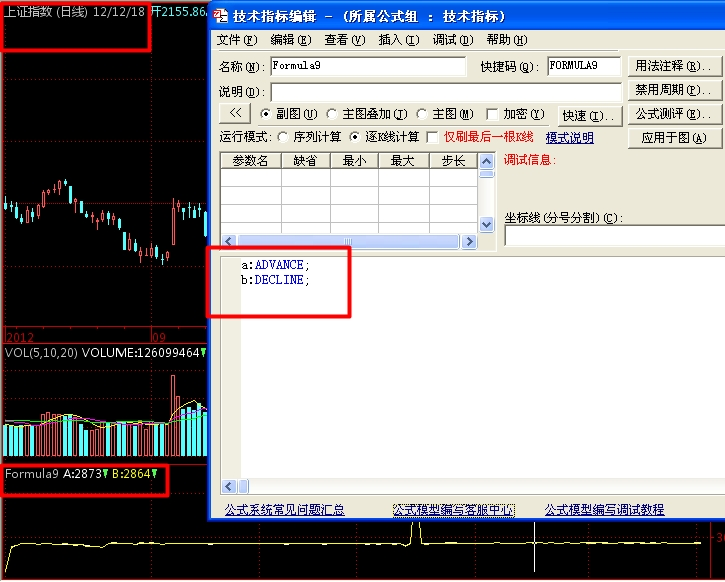Click the 快捷码 field containing FORMULA9
Screen dimensions: 725x582
[584, 66]
